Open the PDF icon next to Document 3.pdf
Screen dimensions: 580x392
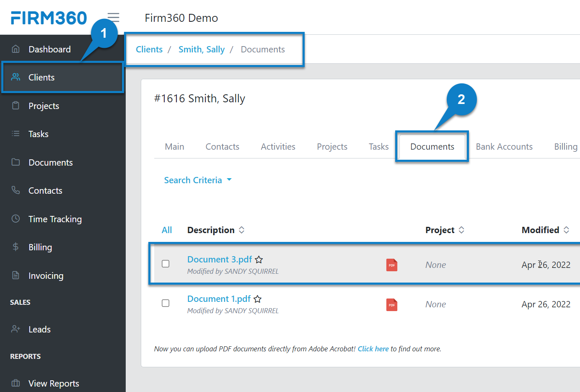391,265
